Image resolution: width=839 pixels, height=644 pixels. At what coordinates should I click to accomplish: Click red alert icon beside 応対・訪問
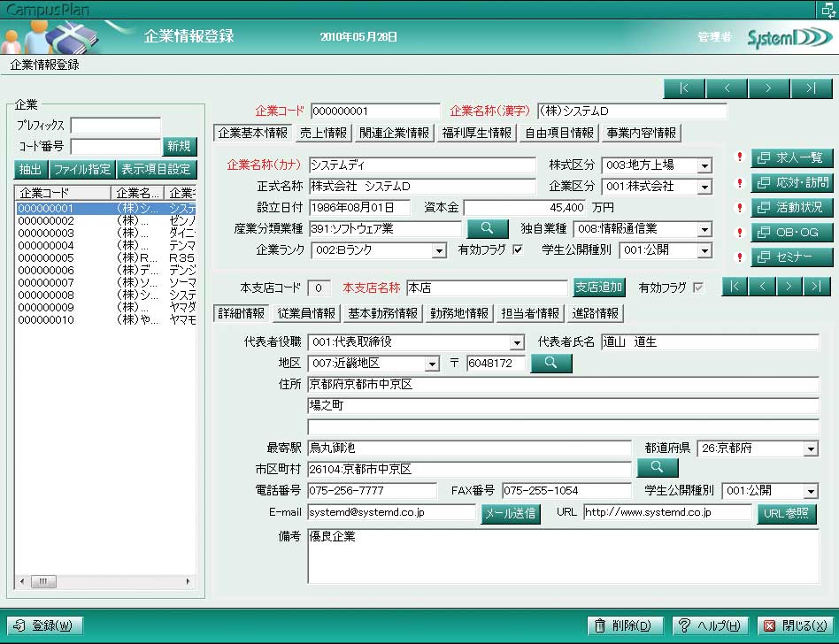click(740, 182)
